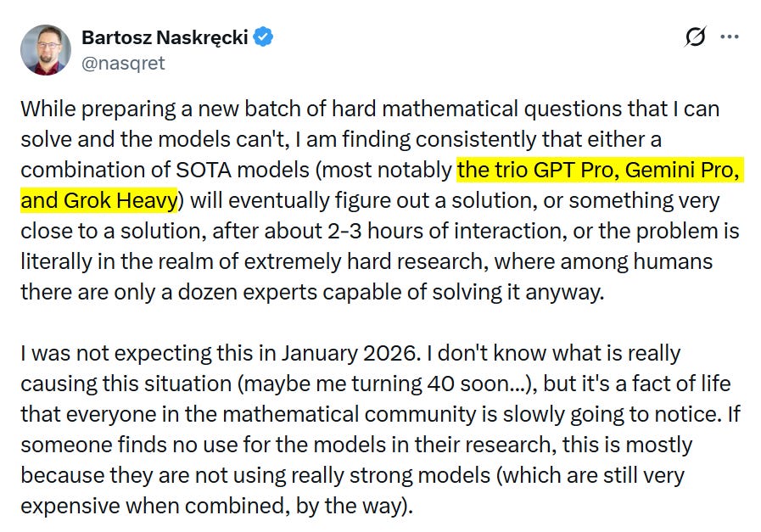The height and width of the screenshot is (532, 761).
Task: Click 'January 2026' in second paragraph
Action: click(351, 353)
